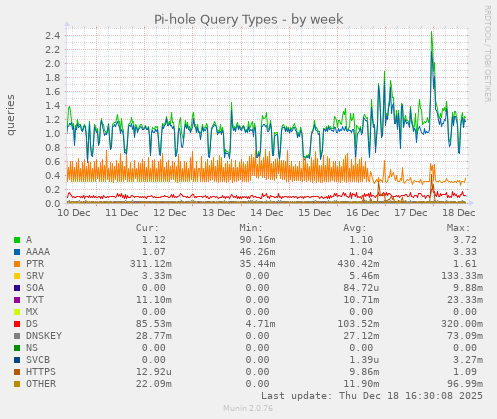Click the '17 Dec' x-axis date label

tap(411, 213)
